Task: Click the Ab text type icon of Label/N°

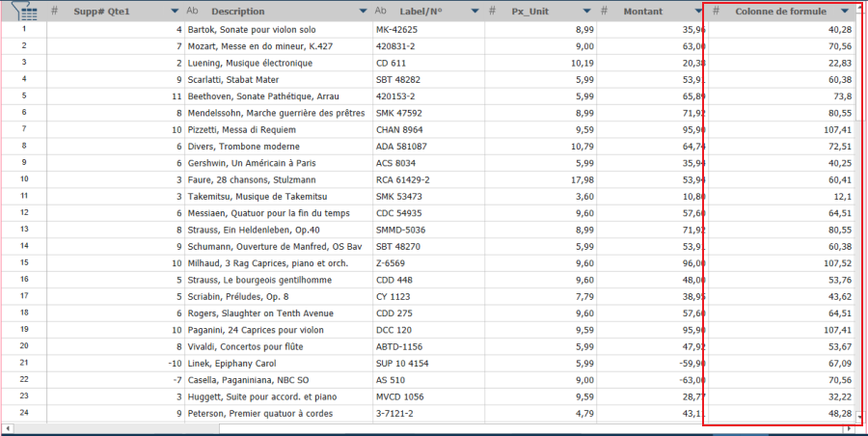Action: pos(381,11)
